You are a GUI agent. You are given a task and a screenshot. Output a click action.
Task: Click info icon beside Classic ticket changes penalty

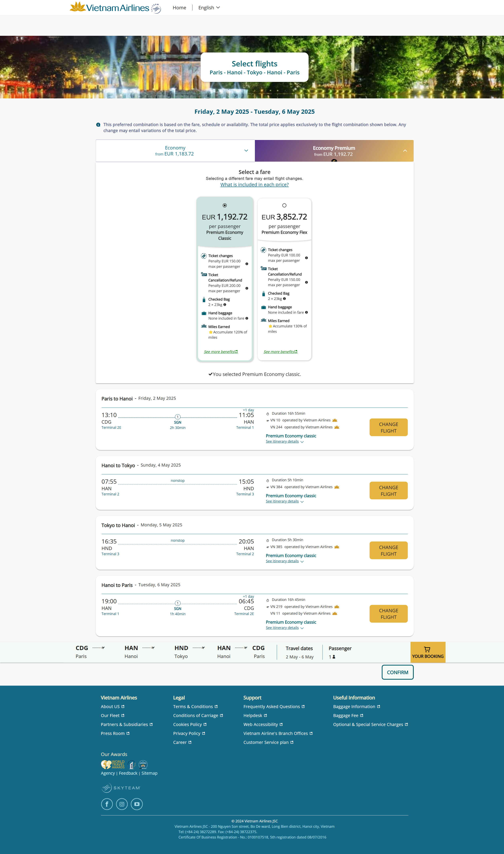(x=247, y=264)
